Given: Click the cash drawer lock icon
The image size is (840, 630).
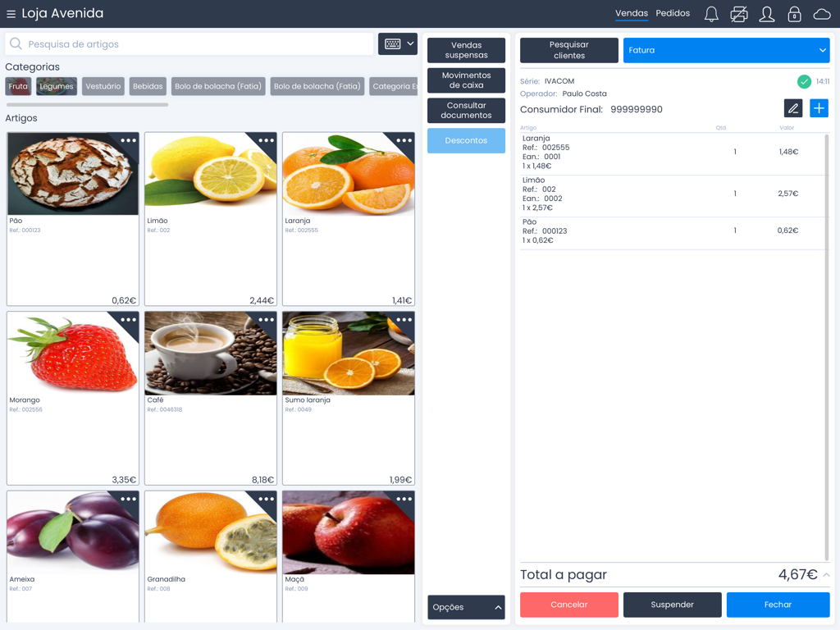Looking at the screenshot, I should point(793,14).
